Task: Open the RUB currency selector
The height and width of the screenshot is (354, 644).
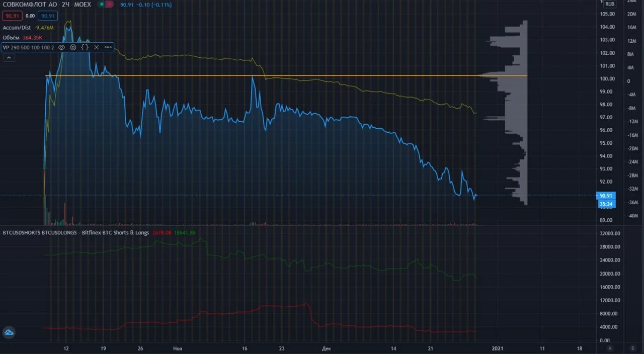Action: 610,4
